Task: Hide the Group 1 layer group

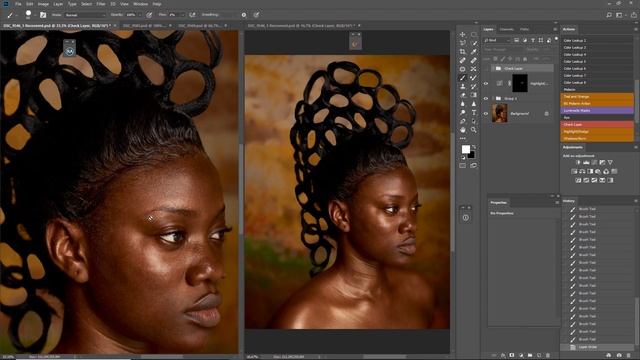Action: tap(486, 98)
